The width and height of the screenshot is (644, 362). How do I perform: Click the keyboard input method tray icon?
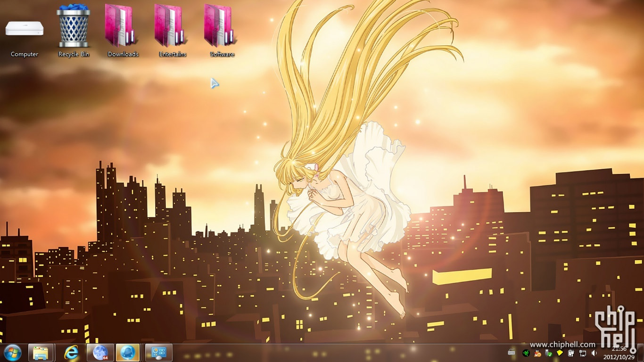(x=512, y=353)
